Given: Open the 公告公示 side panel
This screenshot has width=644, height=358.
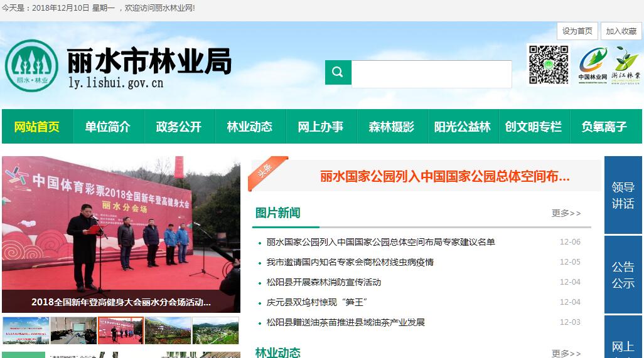Looking at the screenshot, I should coord(623,275).
